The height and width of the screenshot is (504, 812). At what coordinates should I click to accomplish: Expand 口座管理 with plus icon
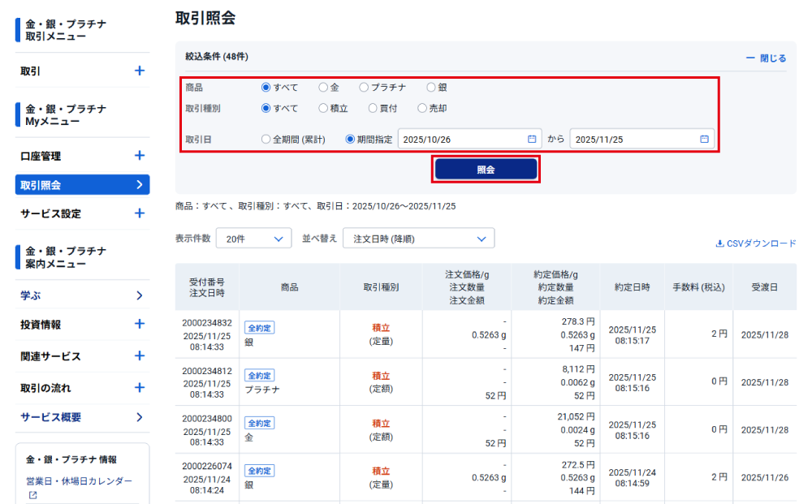(x=139, y=156)
